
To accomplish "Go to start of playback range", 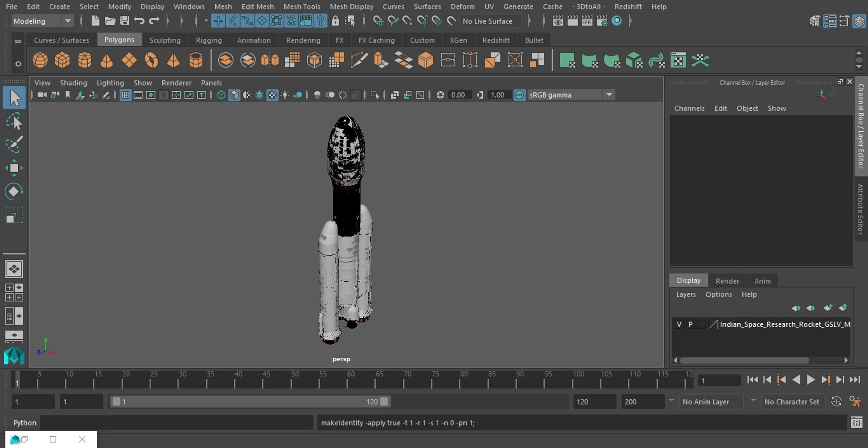I will [752, 380].
